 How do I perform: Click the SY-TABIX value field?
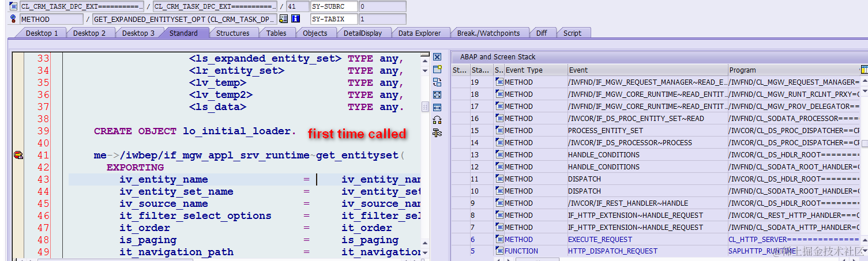point(382,18)
